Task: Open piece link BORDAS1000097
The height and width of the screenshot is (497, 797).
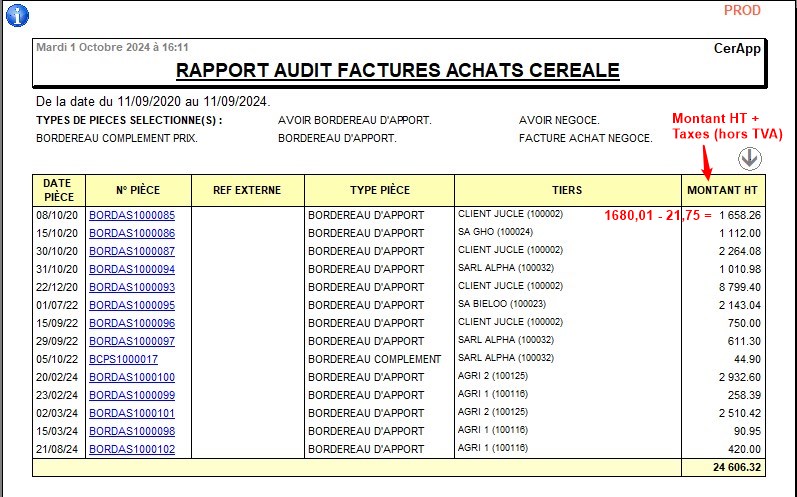Action: (x=131, y=341)
